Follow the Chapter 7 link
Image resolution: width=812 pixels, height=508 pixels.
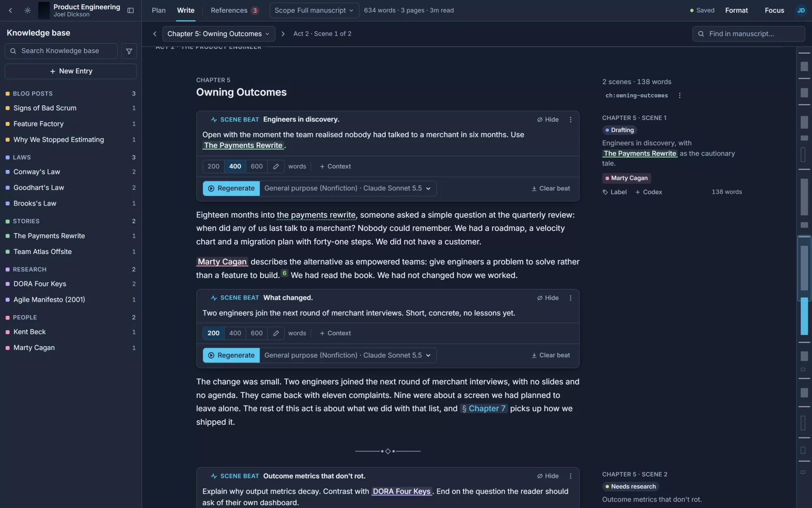pyautogui.click(x=484, y=408)
